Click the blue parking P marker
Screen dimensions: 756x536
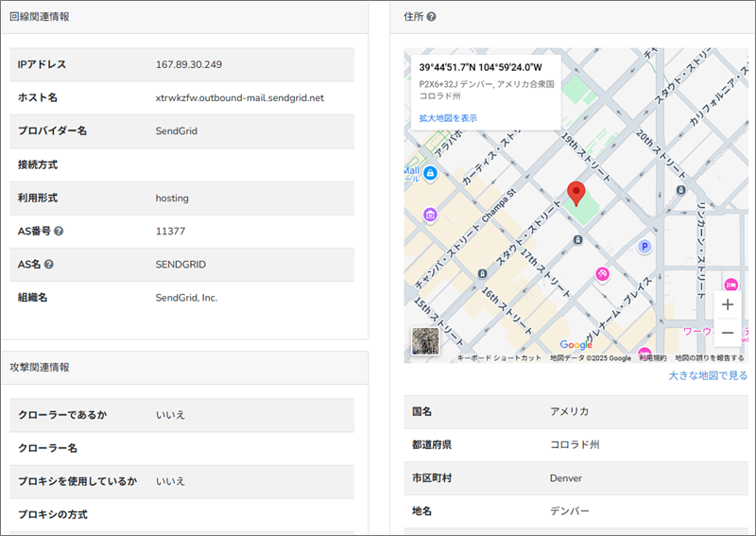(644, 247)
